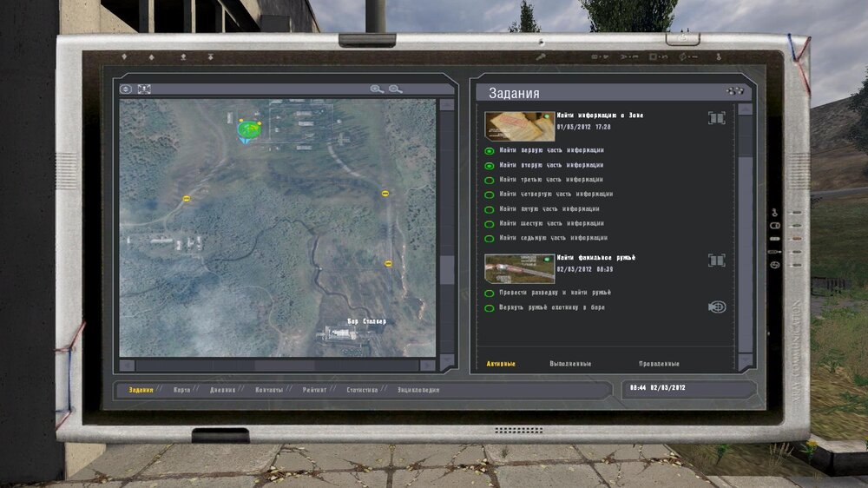Screen dimensions: 868x488
Task: Toggle 'Найти пятую часть информации' objective
Action: (490, 209)
